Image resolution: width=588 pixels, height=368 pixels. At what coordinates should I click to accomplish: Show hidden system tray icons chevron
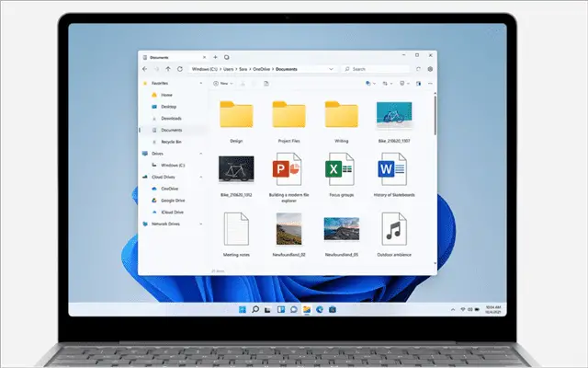tap(453, 310)
